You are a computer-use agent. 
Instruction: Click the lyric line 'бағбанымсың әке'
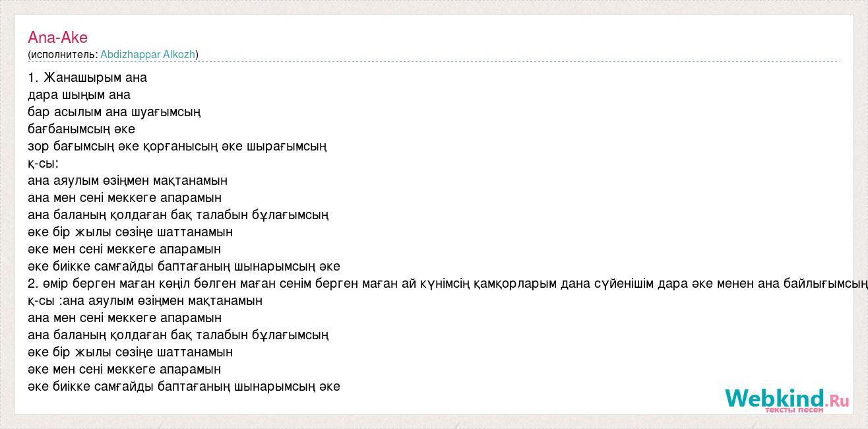point(81,129)
